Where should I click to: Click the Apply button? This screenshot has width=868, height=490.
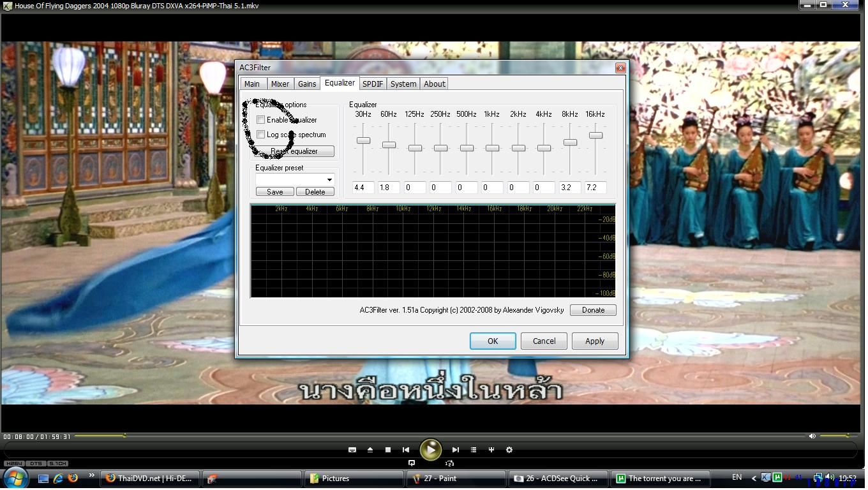(x=595, y=341)
